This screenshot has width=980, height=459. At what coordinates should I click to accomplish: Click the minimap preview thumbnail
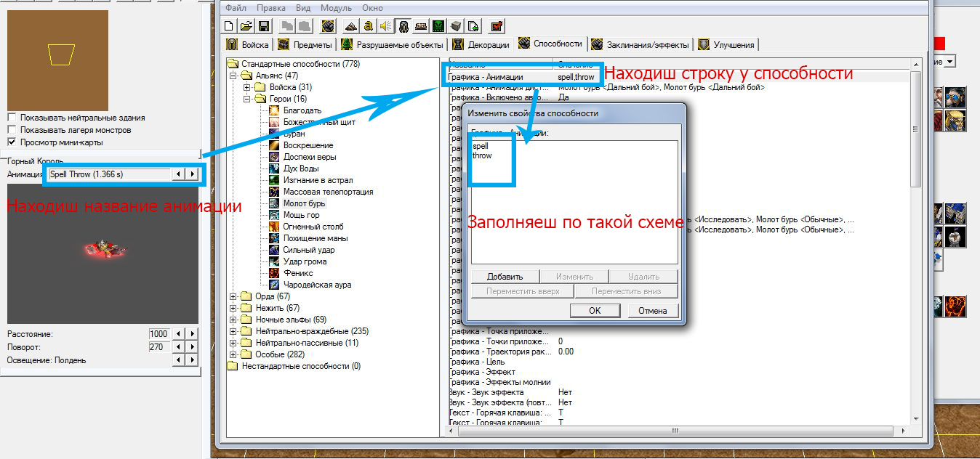[x=57, y=60]
